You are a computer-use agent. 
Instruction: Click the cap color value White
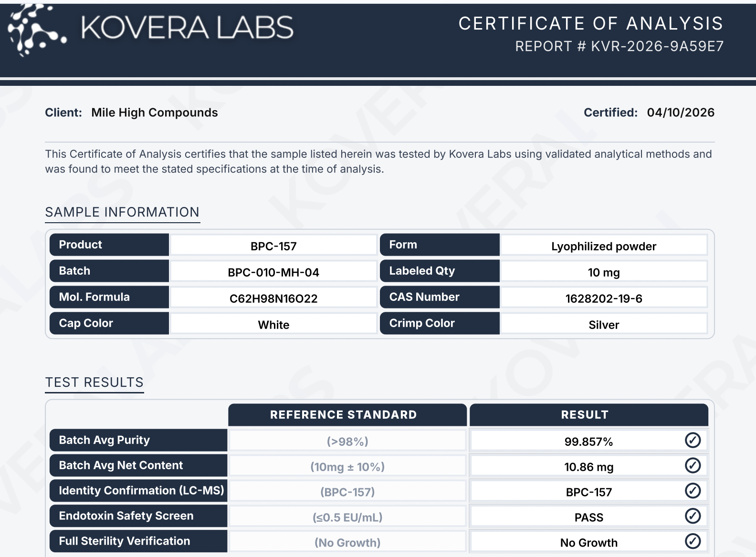tap(273, 325)
